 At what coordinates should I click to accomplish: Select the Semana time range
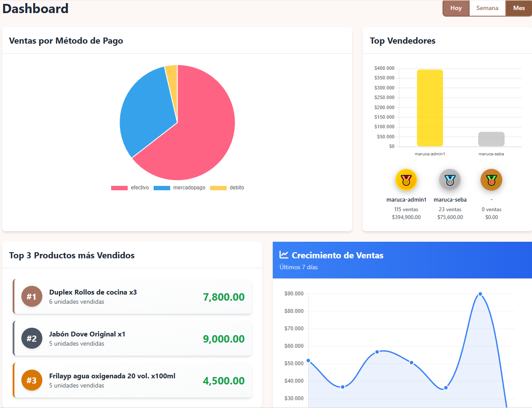tap(487, 8)
